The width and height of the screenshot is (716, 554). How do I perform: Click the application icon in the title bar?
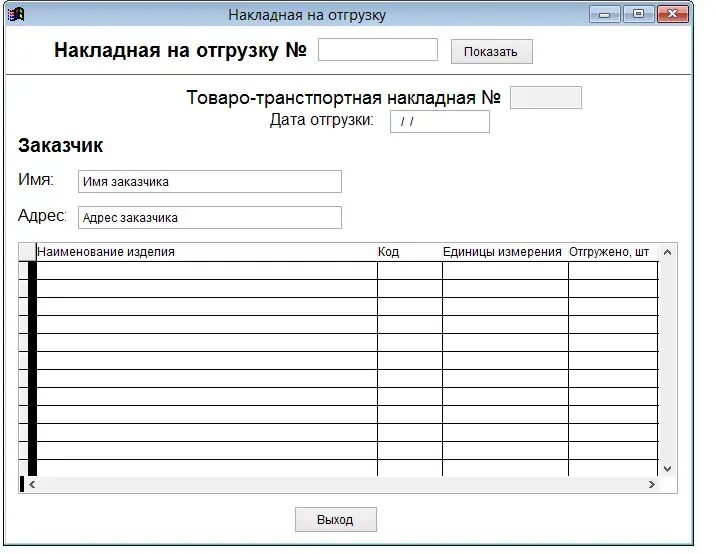pos(16,15)
